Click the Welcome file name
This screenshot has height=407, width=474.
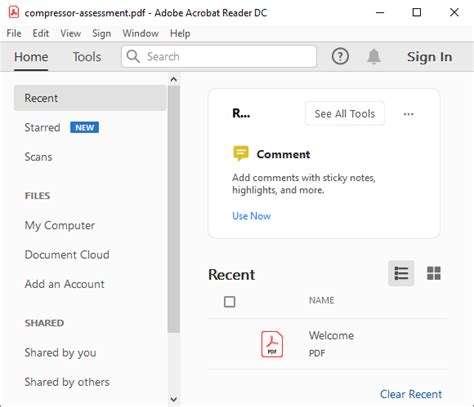(x=331, y=335)
